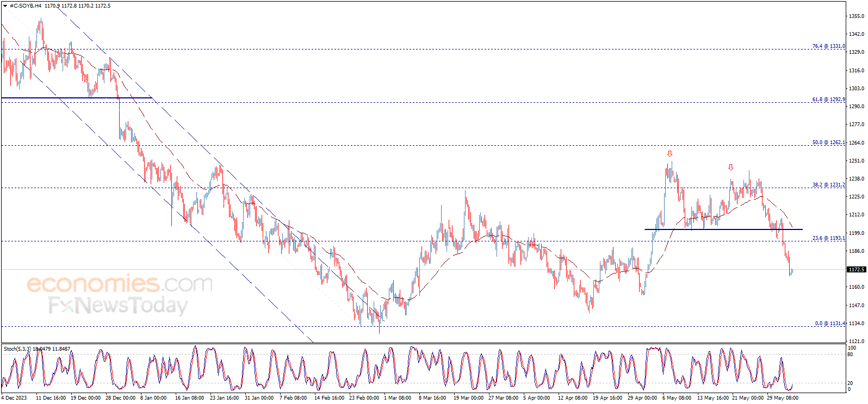Open the chart menu triangle beside #C-SOYB,H4
The height and width of the screenshot is (404, 868).
click(5, 6)
